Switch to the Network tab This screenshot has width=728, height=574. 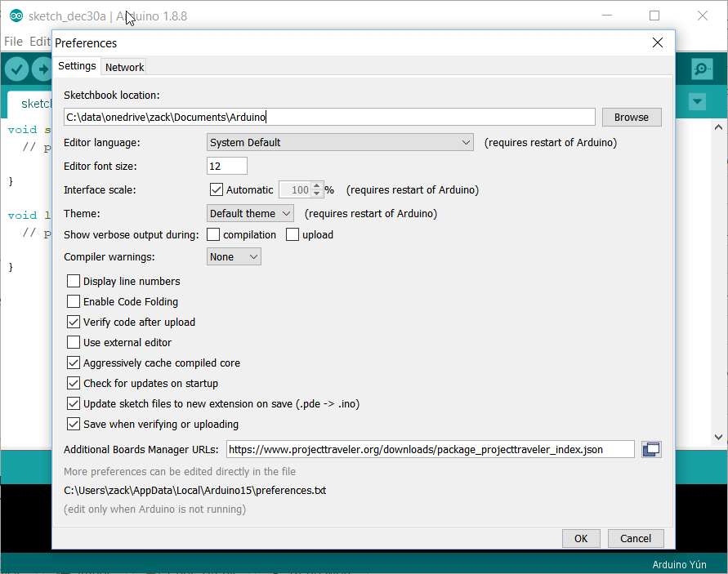[x=124, y=67]
